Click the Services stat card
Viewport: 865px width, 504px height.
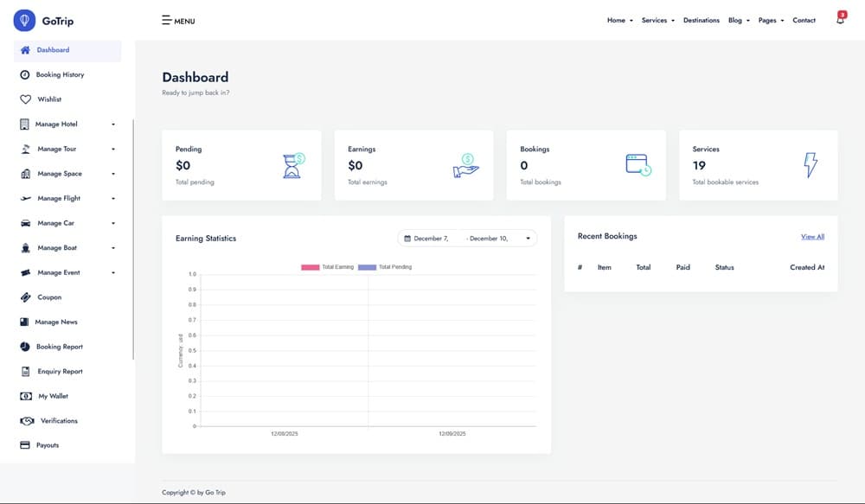coord(758,165)
